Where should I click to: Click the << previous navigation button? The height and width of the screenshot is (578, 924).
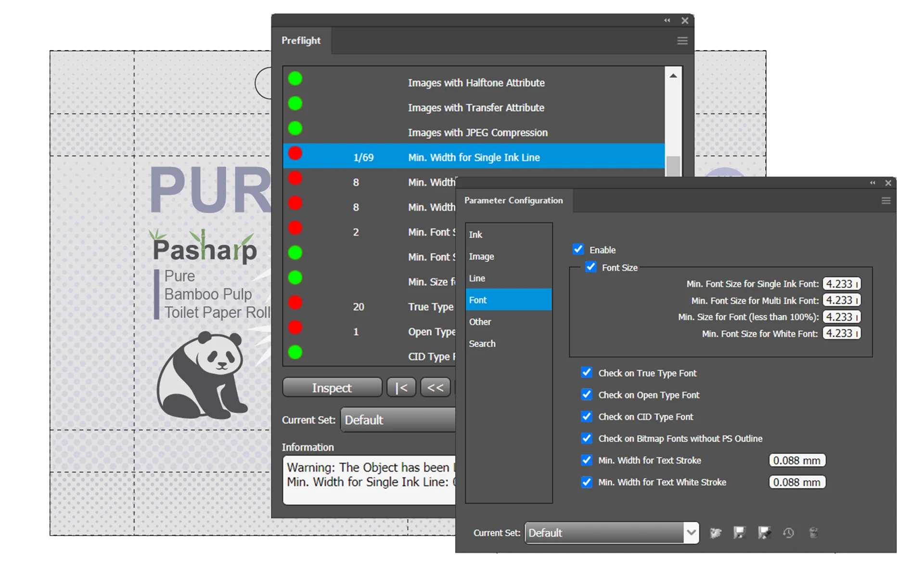tap(435, 387)
